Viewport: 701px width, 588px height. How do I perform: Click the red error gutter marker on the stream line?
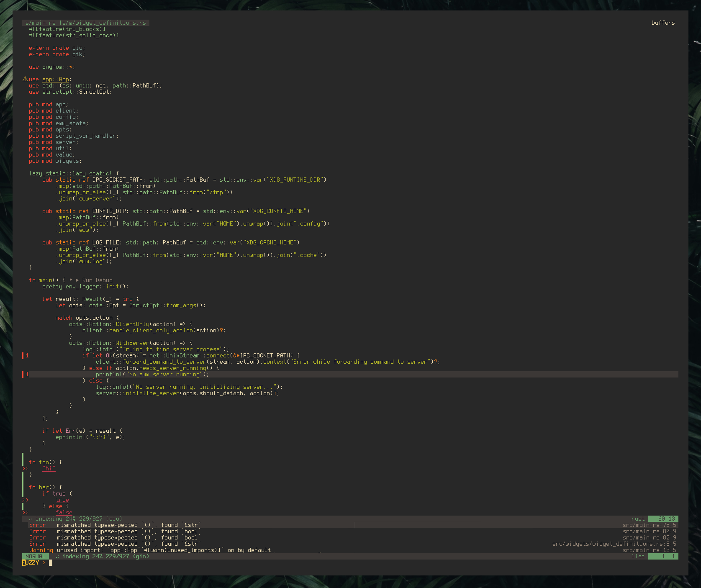click(x=23, y=355)
